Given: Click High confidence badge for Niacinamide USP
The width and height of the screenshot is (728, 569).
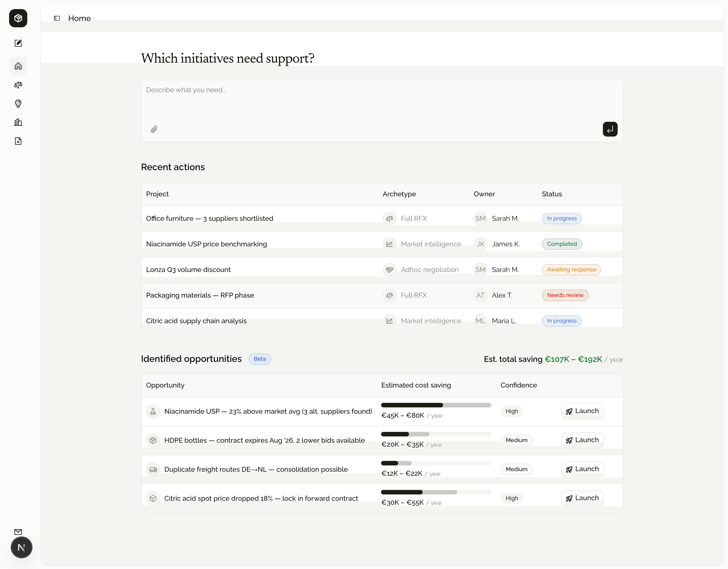Looking at the screenshot, I should point(512,411).
